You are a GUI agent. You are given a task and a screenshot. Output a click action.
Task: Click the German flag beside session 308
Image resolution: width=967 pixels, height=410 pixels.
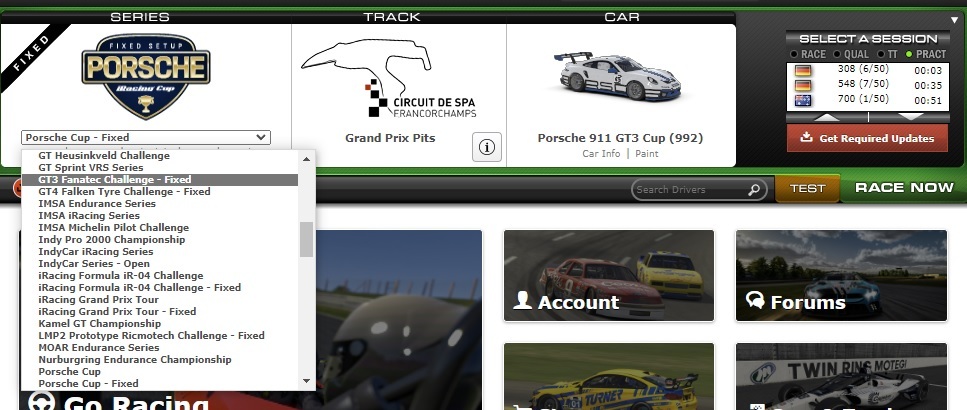coord(803,70)
